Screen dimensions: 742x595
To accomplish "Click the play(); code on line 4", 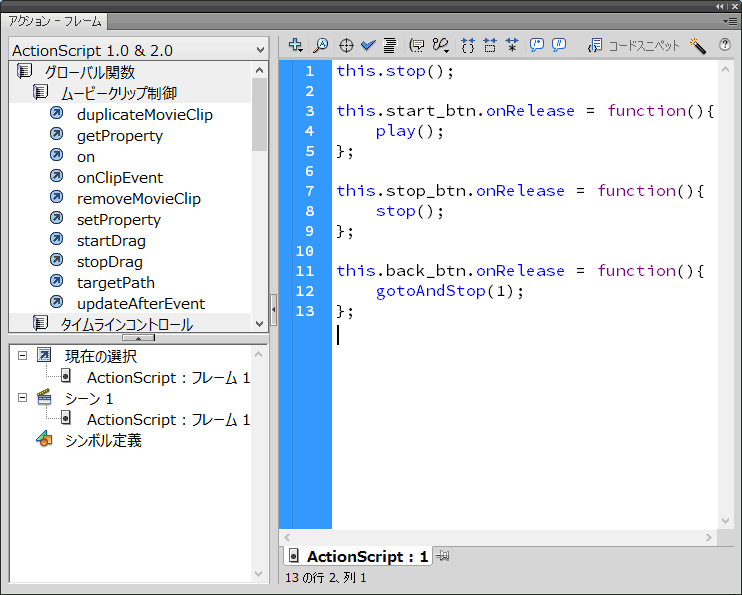I will coord(409,131).
